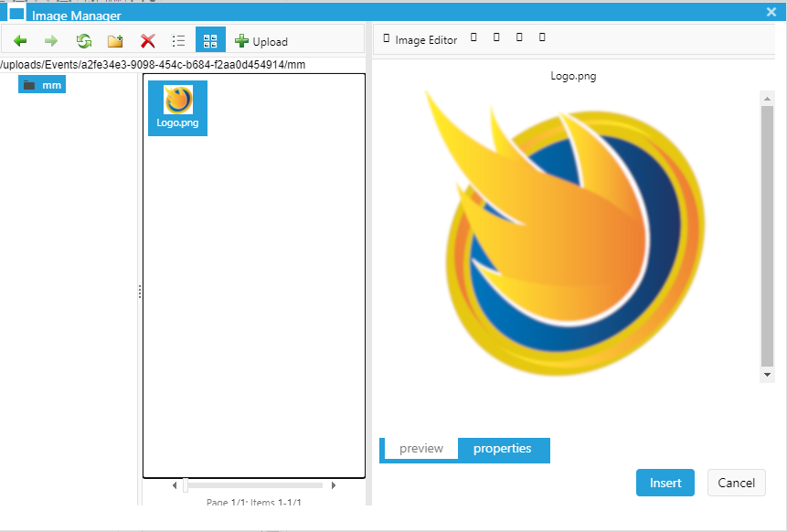Screen dimensions: 787x532
Task: Select the mm folder in the tree
Action: pos(42,85)
